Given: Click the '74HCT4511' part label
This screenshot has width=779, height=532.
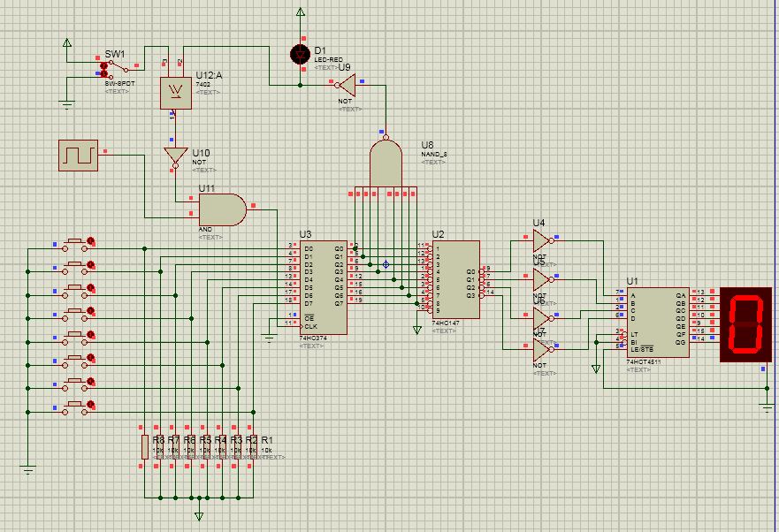Looking at the screenshot, I should point(644,362).
